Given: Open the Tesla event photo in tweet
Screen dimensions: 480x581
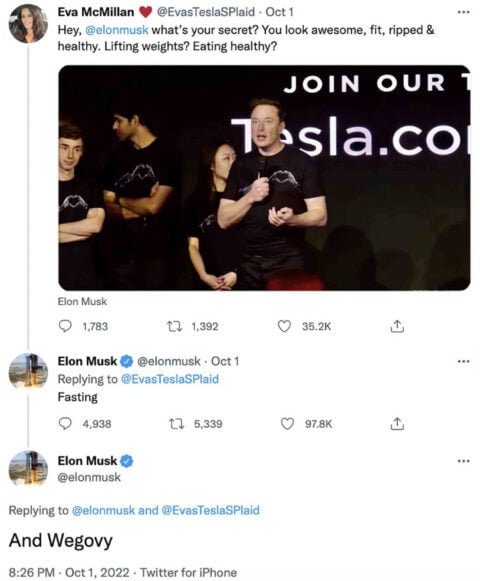Looking at the screenshot, I should click(x=264, y=177).
